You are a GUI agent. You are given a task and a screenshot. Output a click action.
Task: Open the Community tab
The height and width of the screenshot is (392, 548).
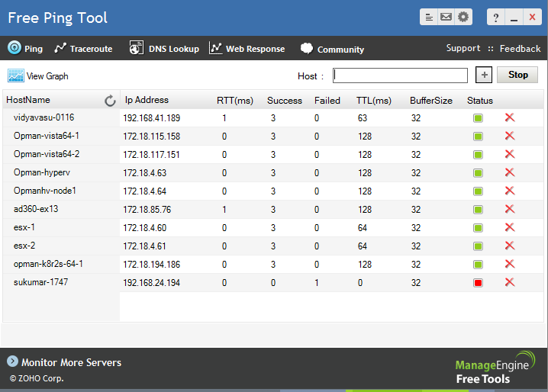(332, 49)
